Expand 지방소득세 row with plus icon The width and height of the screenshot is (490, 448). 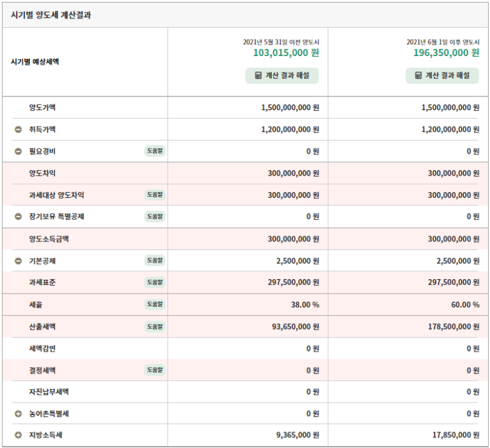click(x=18, y=435)
